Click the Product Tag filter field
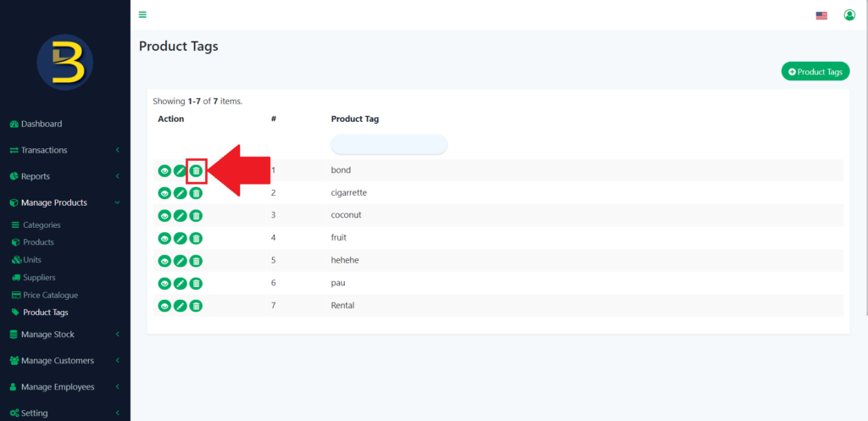The height and width of the screenshot is (421, 868). pyautogui.click(x=388, y=145)
